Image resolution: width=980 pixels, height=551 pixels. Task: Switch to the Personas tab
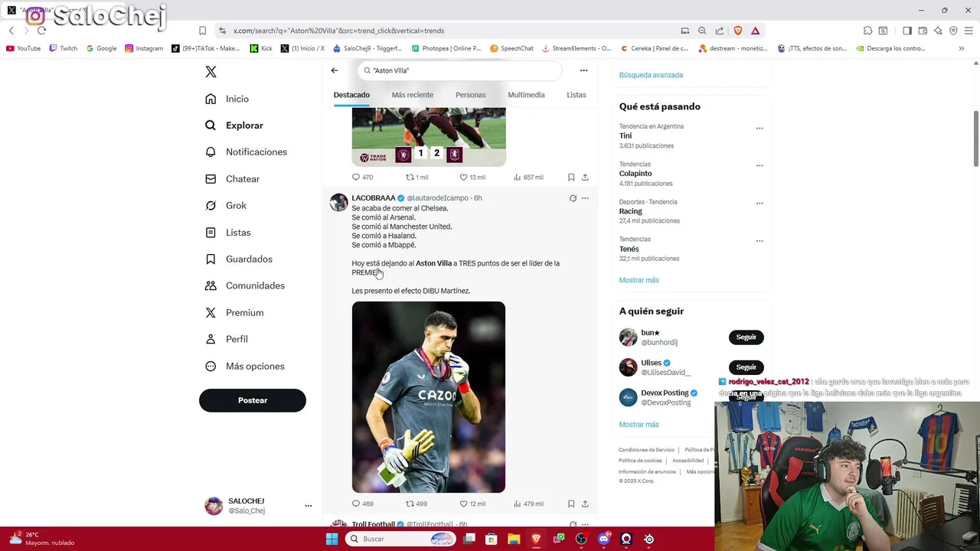click(471, 95)
